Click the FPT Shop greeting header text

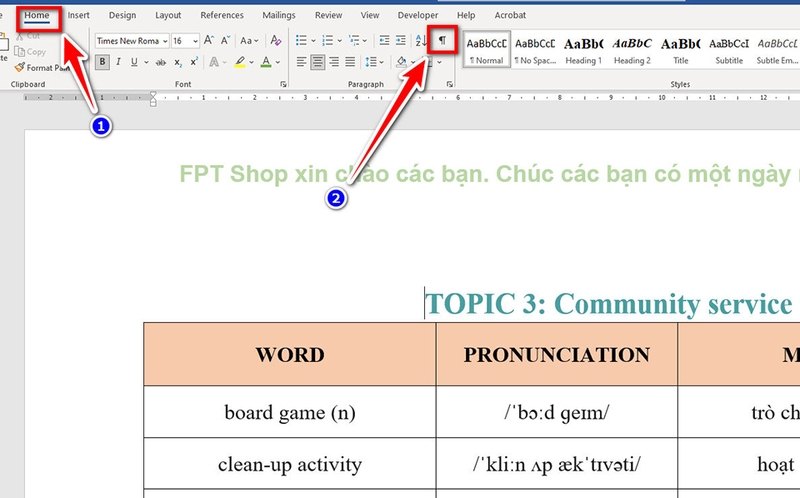pos(489,174)
